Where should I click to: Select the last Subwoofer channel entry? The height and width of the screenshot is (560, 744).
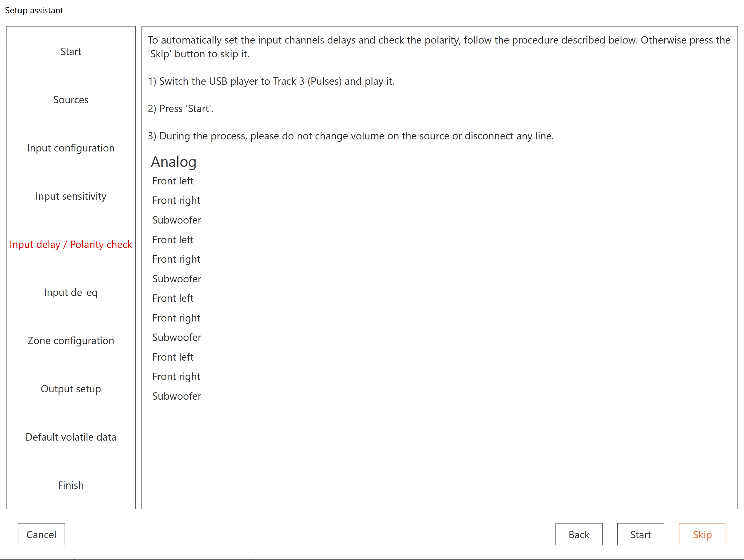pyautogui.click(x=176, y=396)
